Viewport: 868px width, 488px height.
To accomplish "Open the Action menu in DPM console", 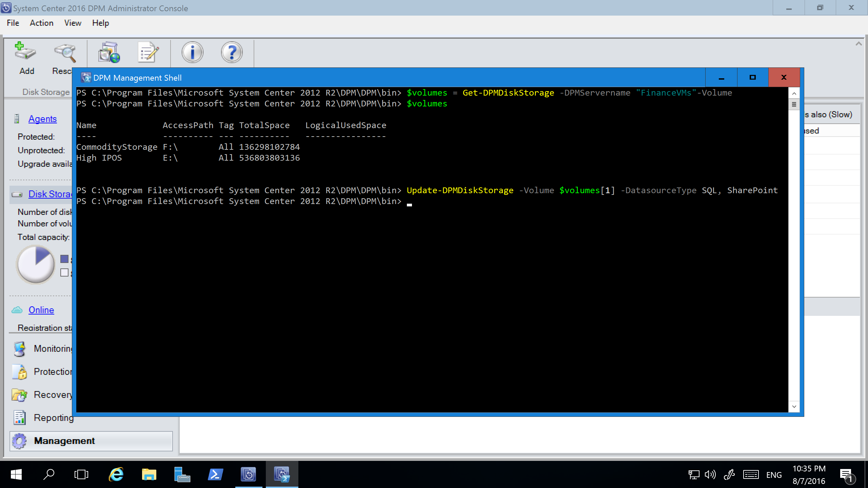I will tap(41, 23).
